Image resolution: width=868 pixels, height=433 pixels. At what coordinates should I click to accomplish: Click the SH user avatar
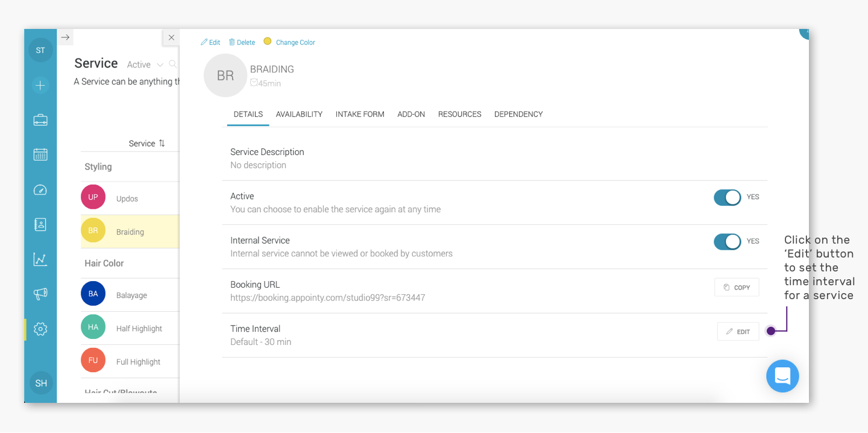click(41, 383)
